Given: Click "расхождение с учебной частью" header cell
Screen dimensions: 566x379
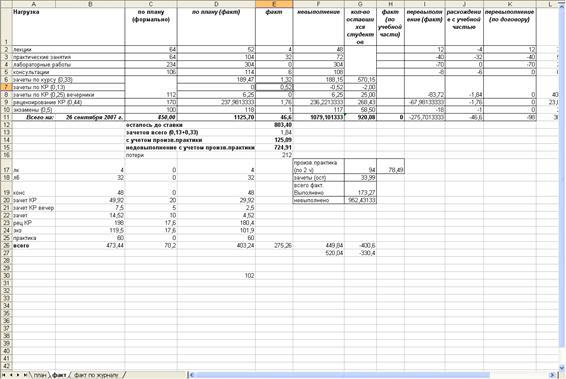Looking at the screenshot, I should [x=464, y=27].
